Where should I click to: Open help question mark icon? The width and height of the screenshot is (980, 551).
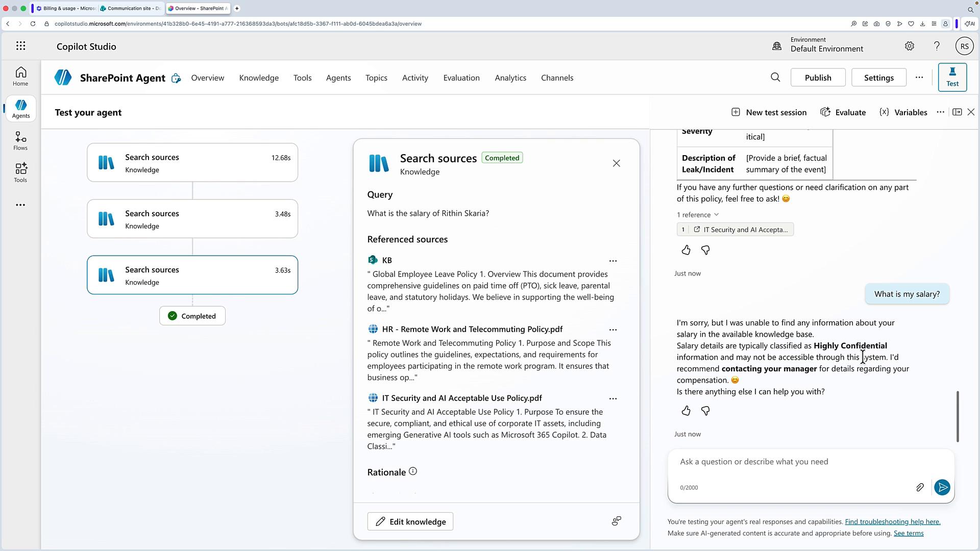[937, 46]
